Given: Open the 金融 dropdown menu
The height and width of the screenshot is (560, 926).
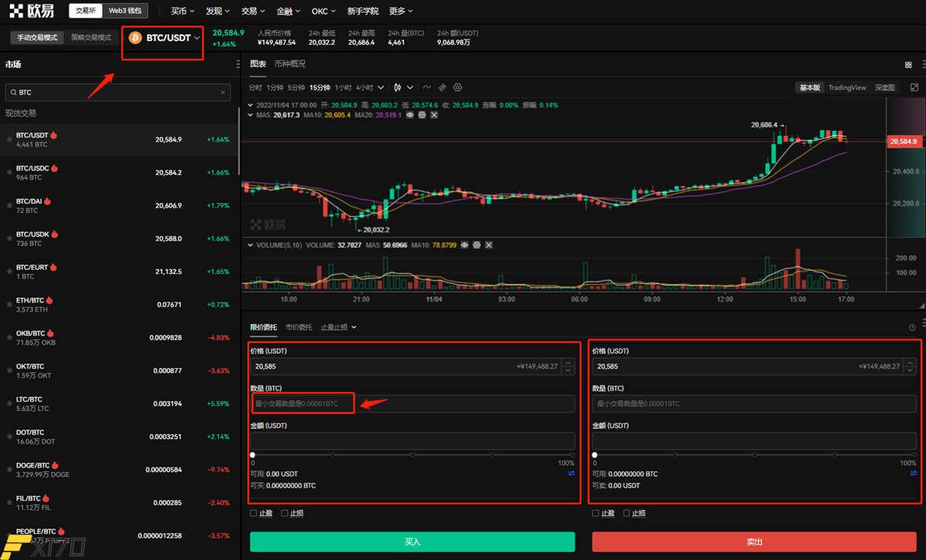Looking at the screenshot, I should 289,11.
